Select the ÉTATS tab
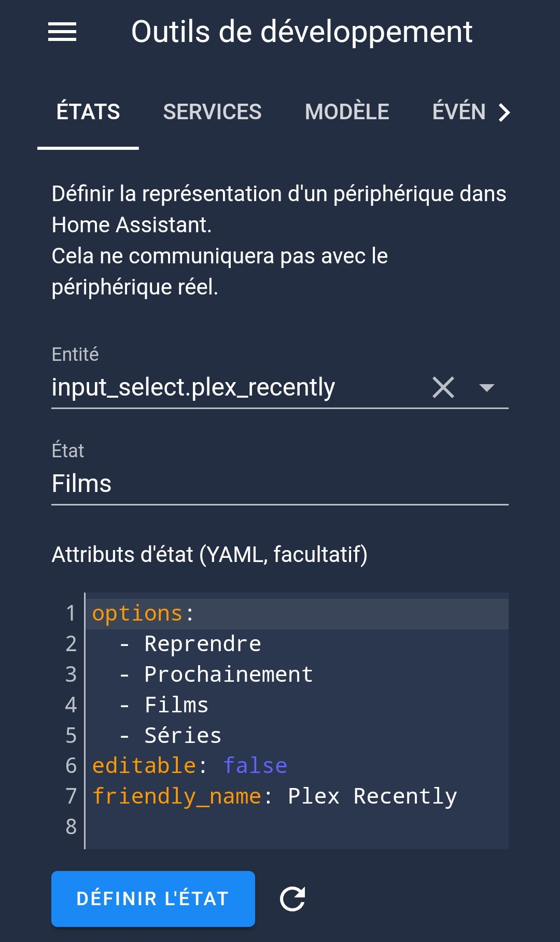 tap(88, 112)
